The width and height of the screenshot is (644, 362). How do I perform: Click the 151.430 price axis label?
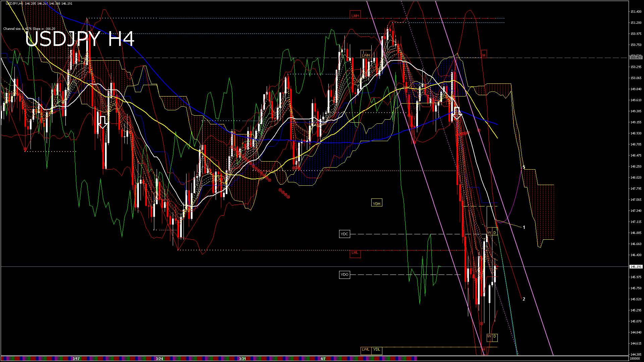click(636, 12)
